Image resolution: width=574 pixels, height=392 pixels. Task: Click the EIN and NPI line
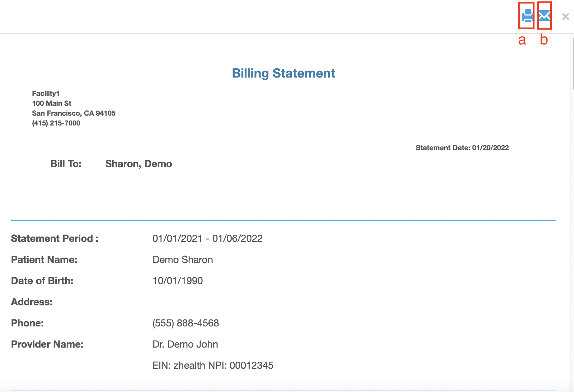tap(213, 366)
